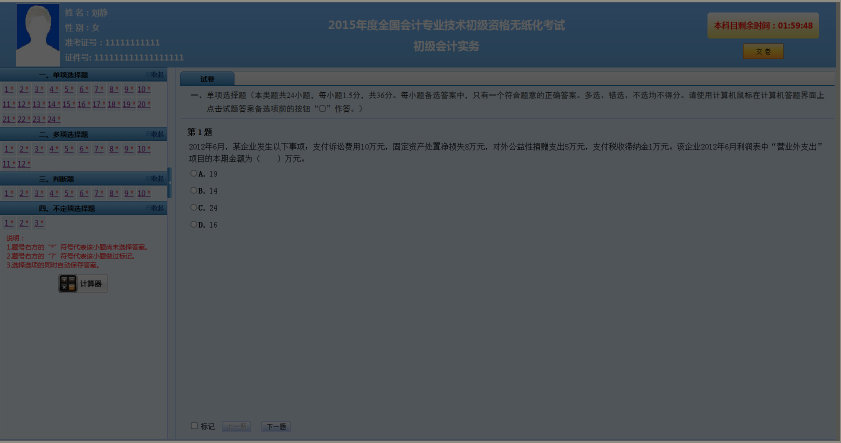Open true/false (判断题) question 10
The image size is (841, 443).
[144, 194]
